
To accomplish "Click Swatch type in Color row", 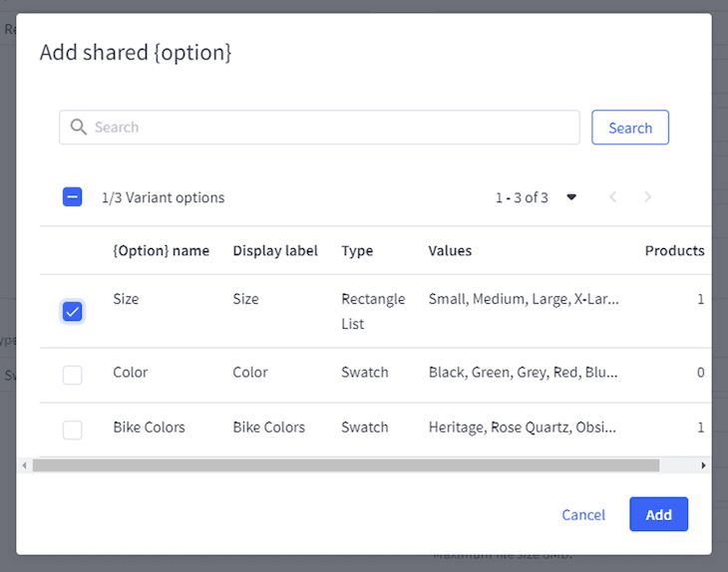I will (x=365, y=373).
